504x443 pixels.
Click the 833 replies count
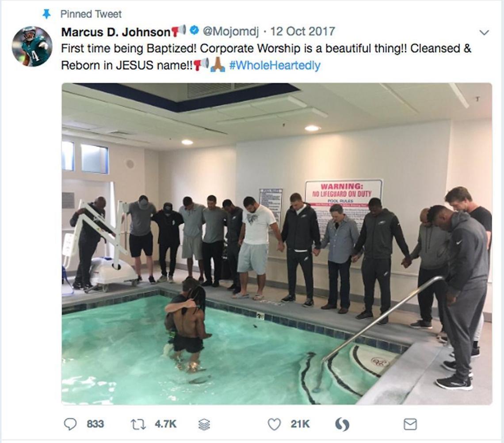tap(95, 424)
